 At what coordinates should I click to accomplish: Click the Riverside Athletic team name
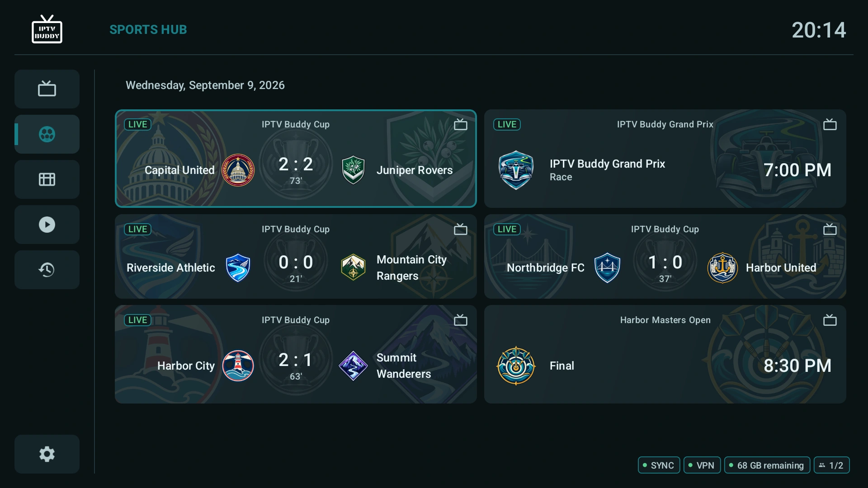[171, 268]
